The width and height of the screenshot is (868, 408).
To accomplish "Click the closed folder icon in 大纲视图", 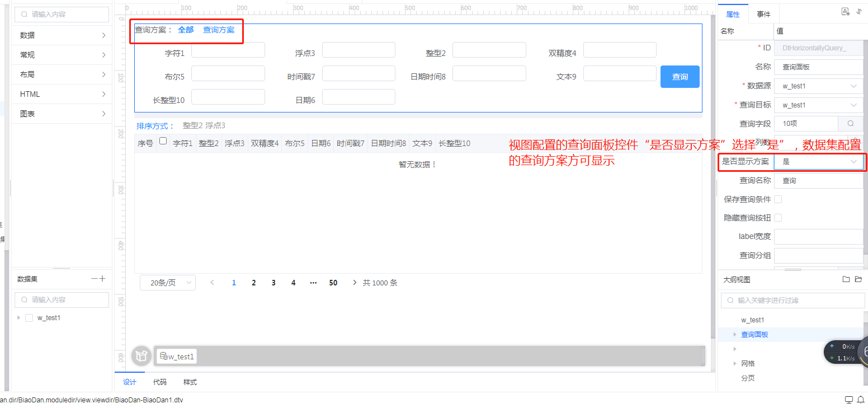I will click(846, 279).
